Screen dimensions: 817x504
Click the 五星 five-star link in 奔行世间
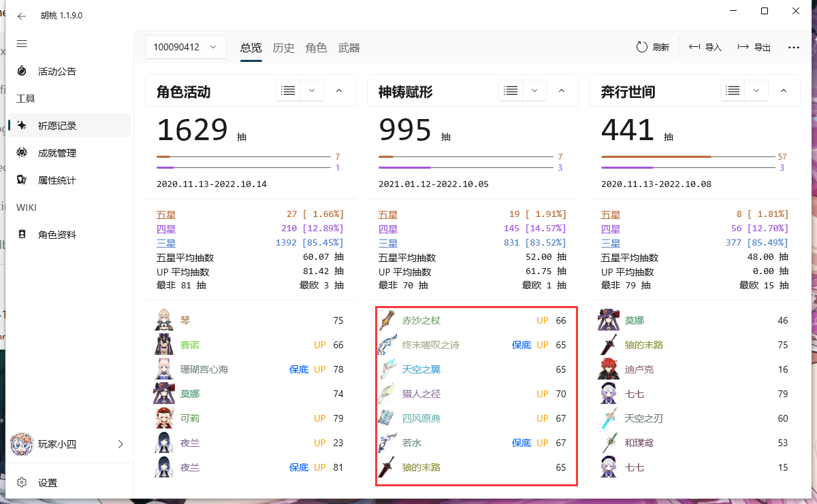(611, 214)
